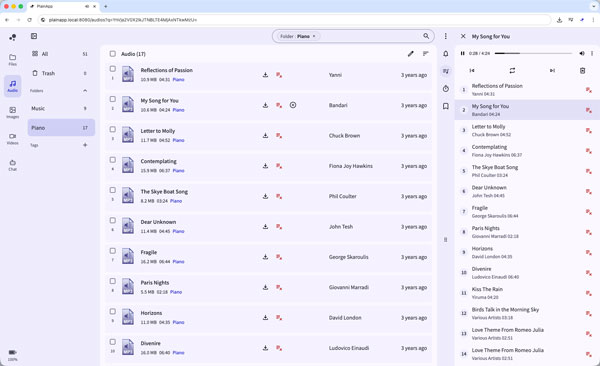Pause the currently playing song
600x366 pixels.
click(x=463, y=53)
